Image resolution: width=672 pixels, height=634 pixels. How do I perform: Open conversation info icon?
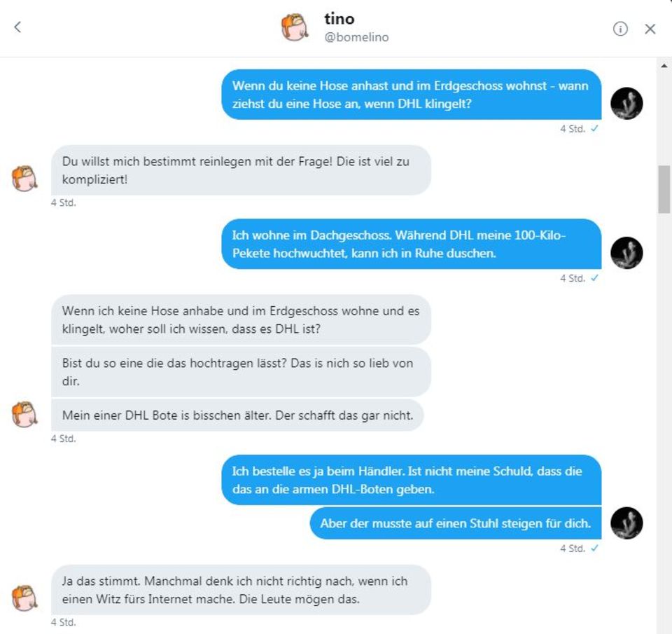[x=620, y=29]
